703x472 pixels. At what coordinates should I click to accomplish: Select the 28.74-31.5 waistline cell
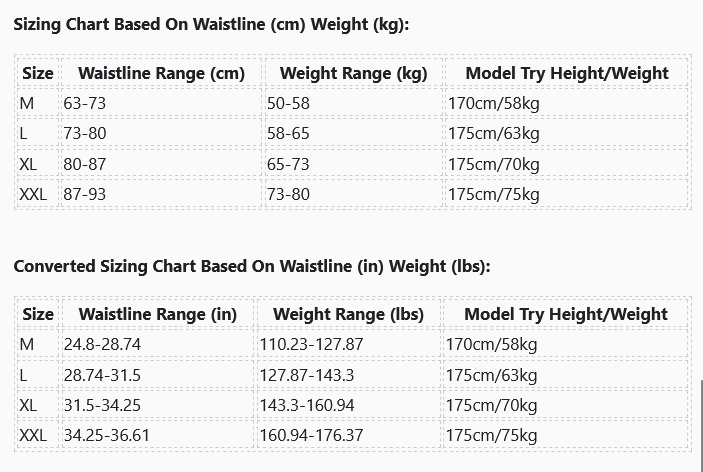102,375
